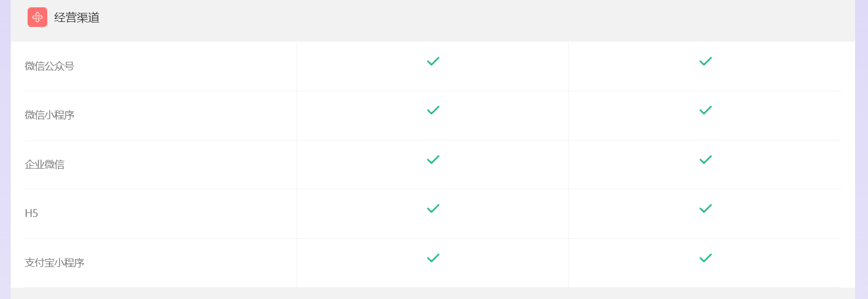Click the H5 channel label
The width and height of the screenshot is (868, 299).
click(x=32, y=214)
